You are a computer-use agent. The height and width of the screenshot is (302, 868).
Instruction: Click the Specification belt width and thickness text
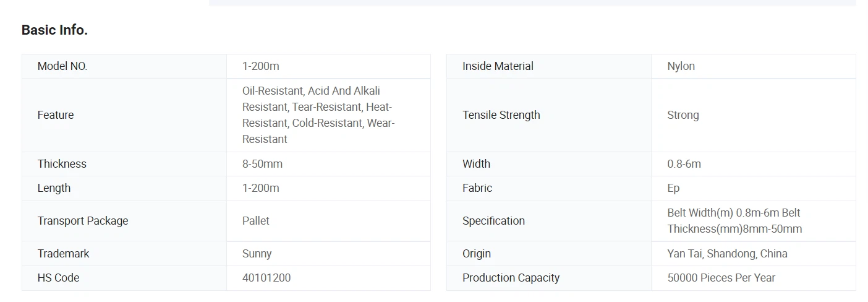734,221
